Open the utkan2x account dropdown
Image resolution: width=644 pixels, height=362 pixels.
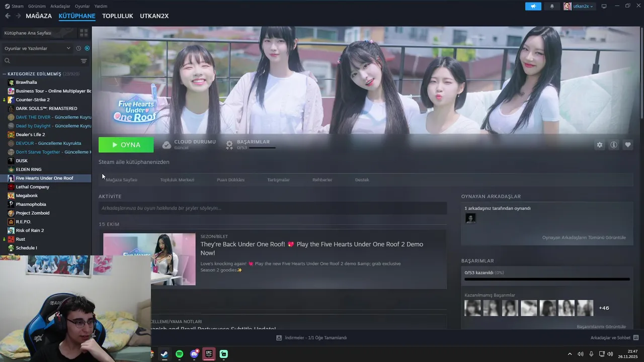pyautogui.click(x=579, y=6)
